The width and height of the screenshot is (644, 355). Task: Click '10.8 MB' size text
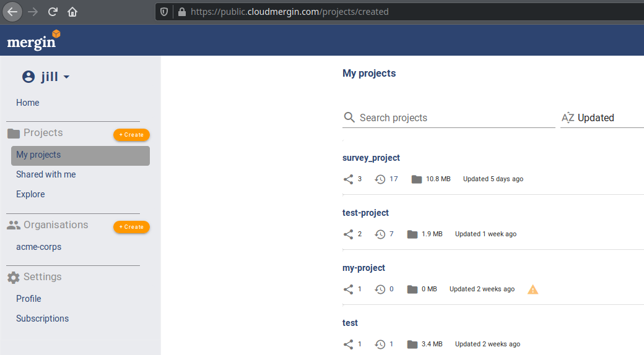click(x=438, y=179)
